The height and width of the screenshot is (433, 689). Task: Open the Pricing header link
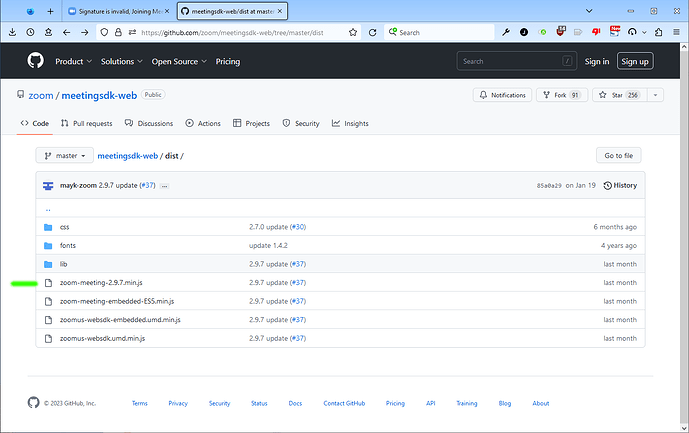[x=228, y=62]
